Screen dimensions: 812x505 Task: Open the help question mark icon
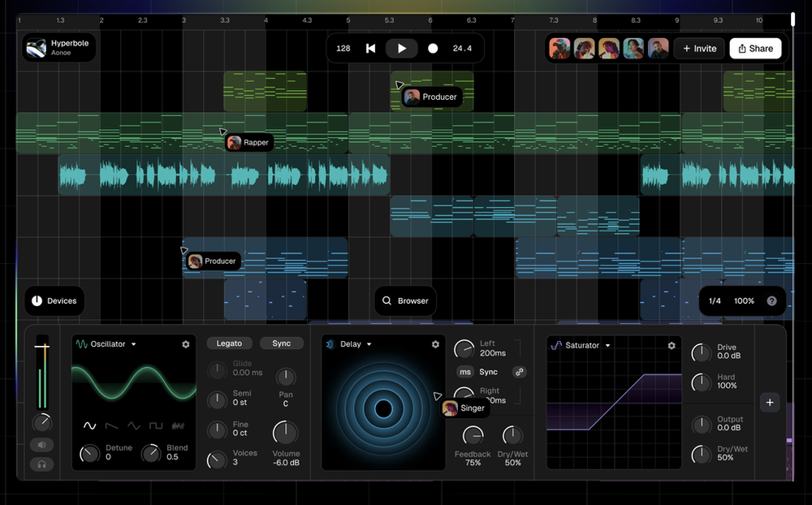pyautogui.click(x=771, y=301)
